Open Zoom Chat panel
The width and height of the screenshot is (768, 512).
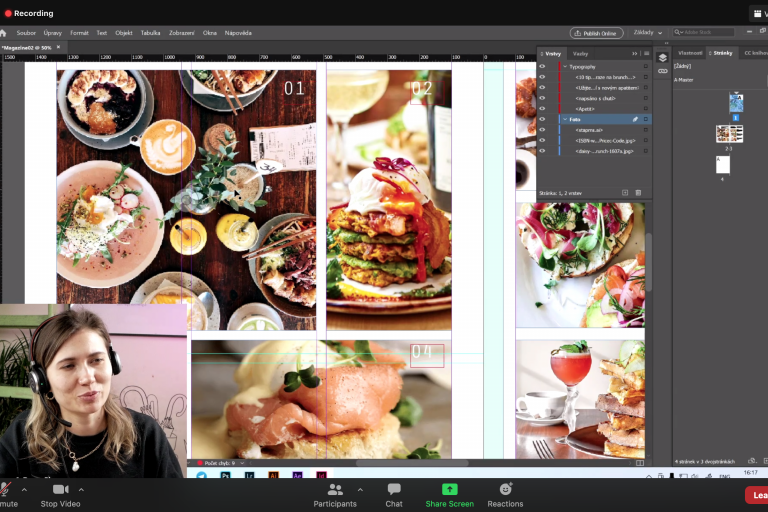coord(394,494)
